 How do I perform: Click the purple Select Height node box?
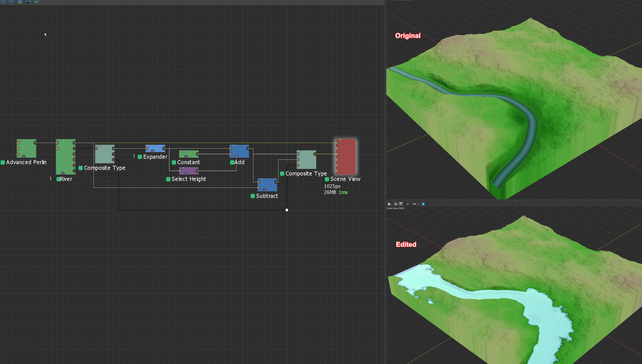[x=189, y=171]
